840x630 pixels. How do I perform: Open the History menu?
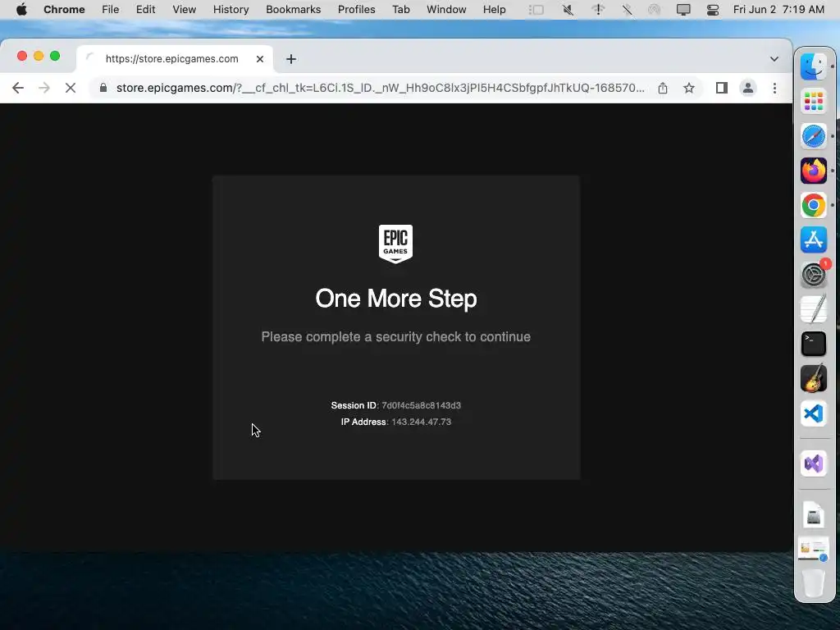(x=231, y=10)
